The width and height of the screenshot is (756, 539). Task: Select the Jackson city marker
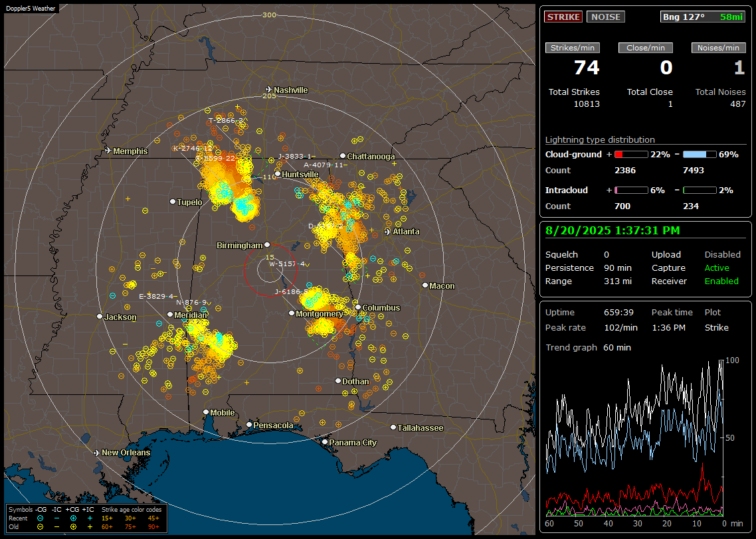[100, 317]
